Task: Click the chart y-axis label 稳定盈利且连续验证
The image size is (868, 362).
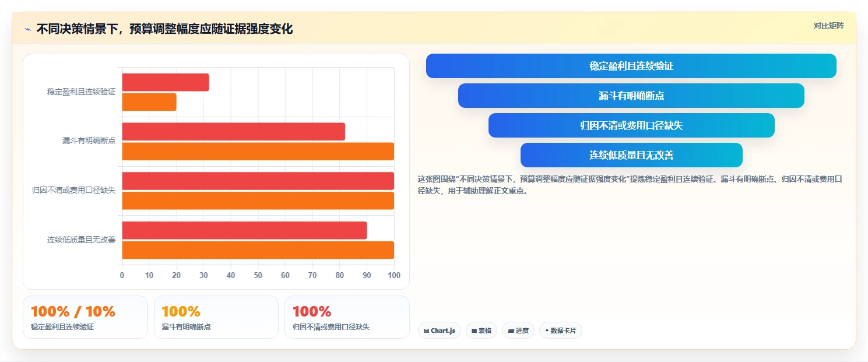Action: pos(81,92)
